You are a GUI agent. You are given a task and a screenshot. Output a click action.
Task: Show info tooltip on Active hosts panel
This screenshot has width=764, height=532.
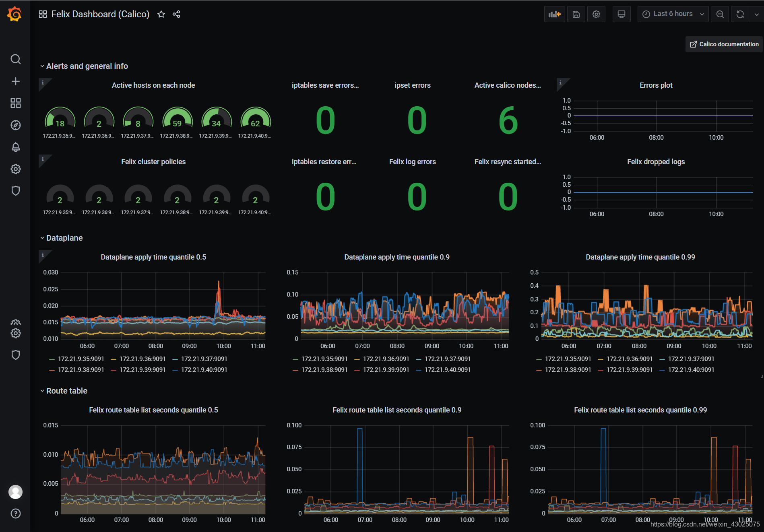click(43, 82)
